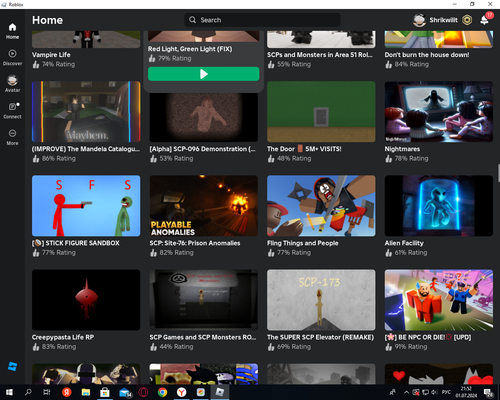This screenshot has height=400, width=500.
Task: Open the volume control in tray
Action: coord(435,392)
